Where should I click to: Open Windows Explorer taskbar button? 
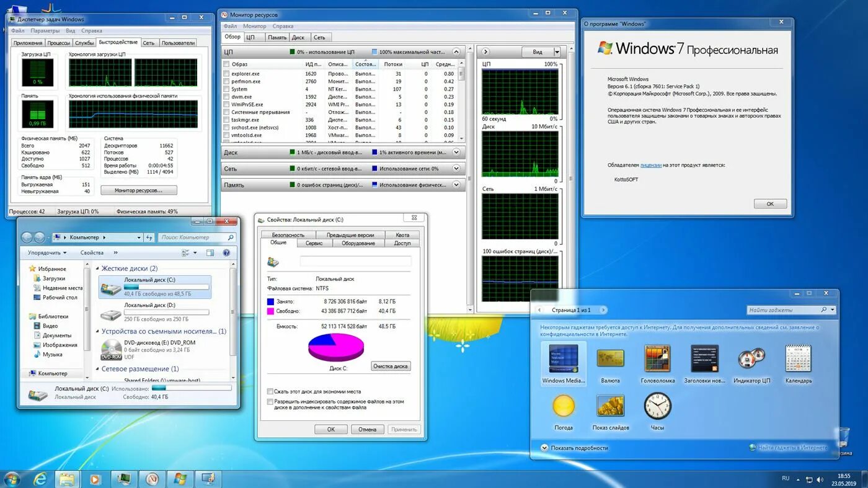pos(67,479)
